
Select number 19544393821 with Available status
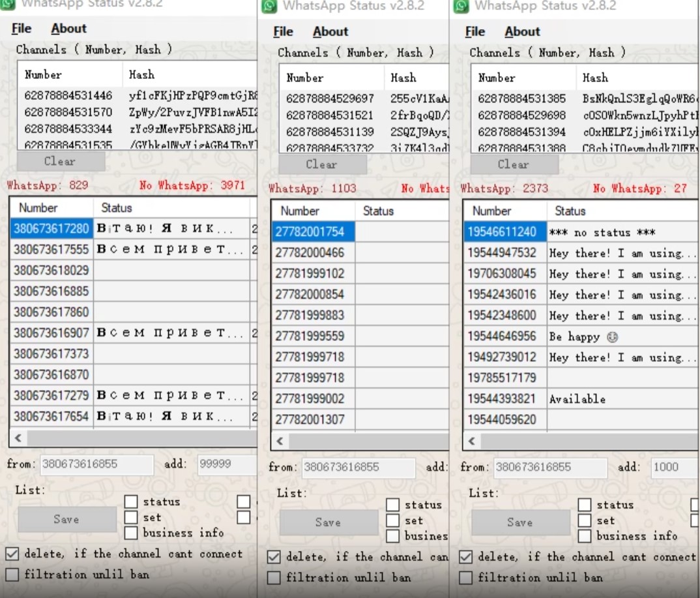click(581, 398)
